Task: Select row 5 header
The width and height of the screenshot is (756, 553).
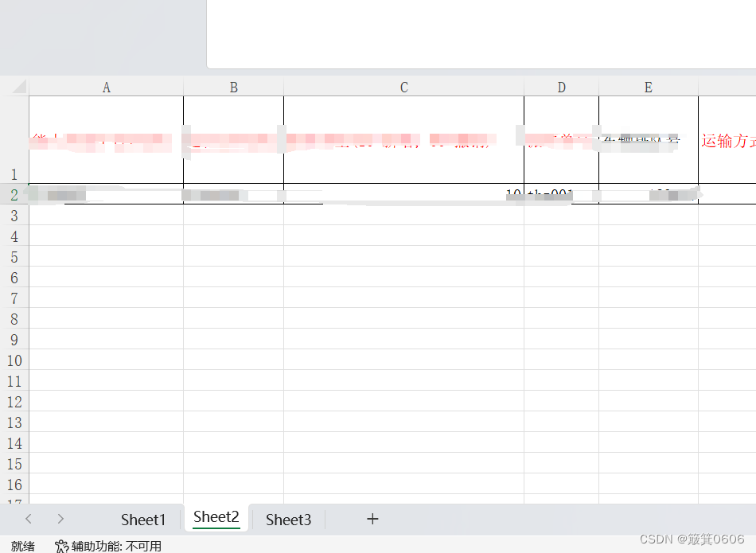Action: [14, 256]
